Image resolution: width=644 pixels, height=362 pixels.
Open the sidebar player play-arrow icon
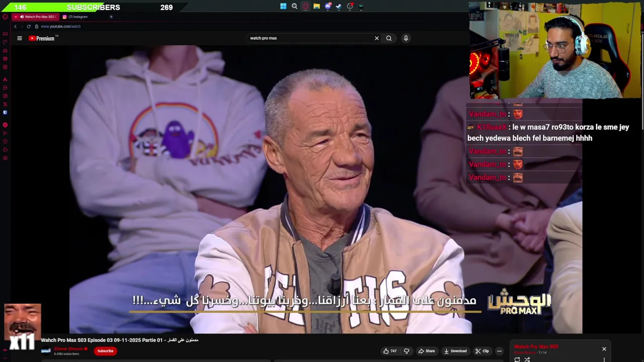click(6, 133)
